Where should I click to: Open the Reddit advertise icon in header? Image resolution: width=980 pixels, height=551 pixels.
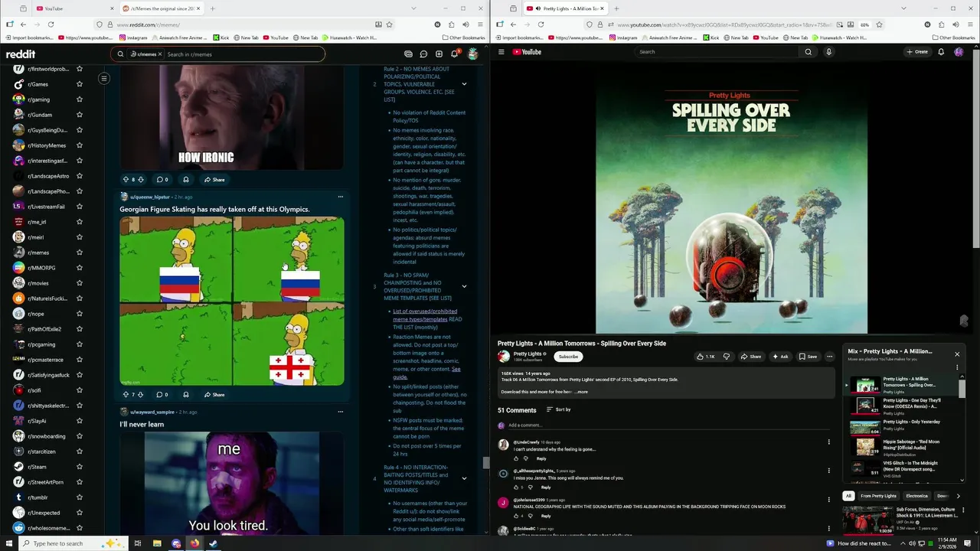pos(408,54)
